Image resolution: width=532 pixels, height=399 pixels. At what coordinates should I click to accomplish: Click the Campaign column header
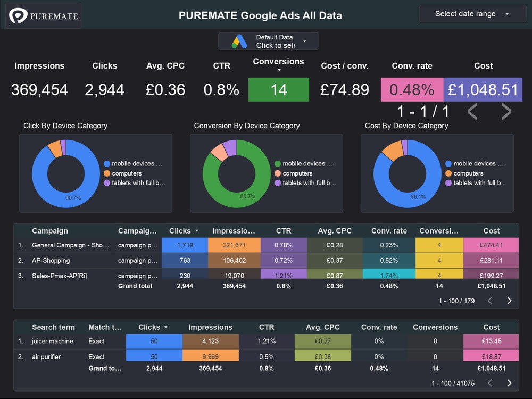pos(50,231)
